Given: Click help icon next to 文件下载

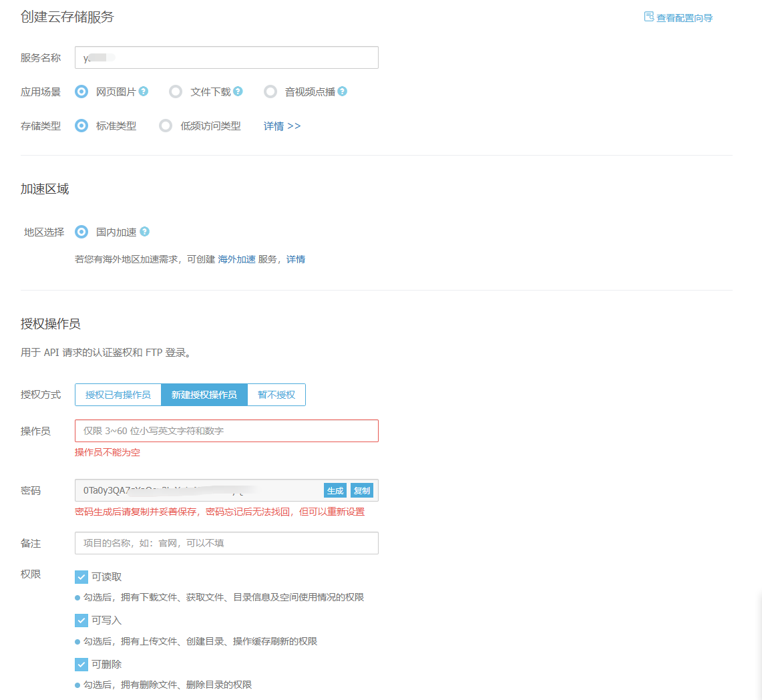Looking at the screenshot, I should pos(238,92).
